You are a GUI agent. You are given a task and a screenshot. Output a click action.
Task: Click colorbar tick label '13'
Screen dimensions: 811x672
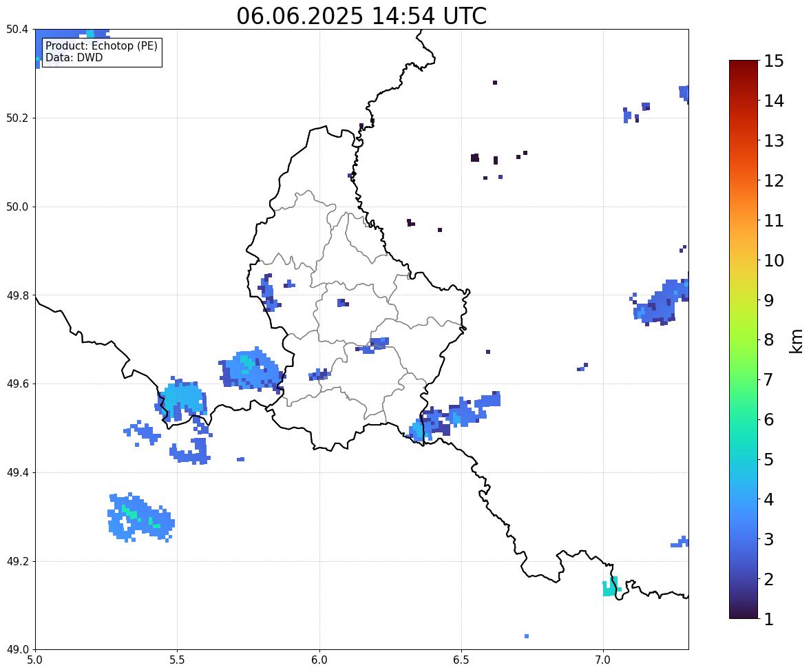(x=773, y=140)
